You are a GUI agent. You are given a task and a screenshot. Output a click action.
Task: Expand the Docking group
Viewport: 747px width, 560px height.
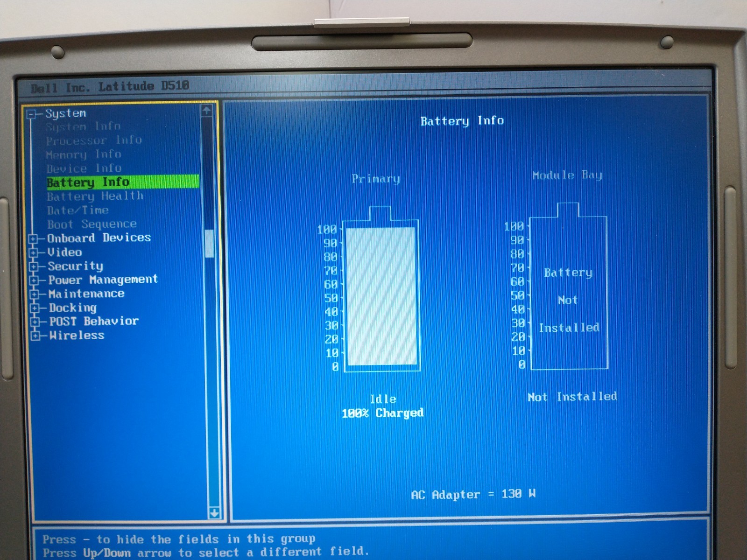pos(35,308)
